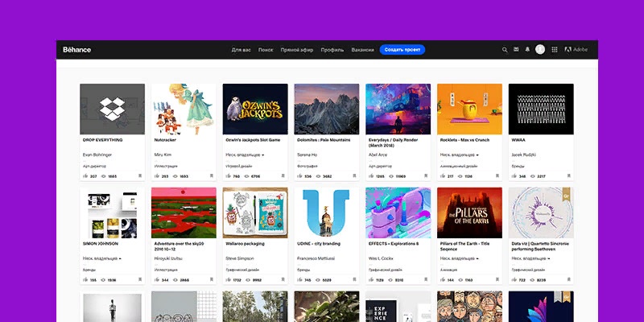644x322 pixels.
Task: Like the Data viz Quartetto thumbs-up
Action: (x=514, y=279)
